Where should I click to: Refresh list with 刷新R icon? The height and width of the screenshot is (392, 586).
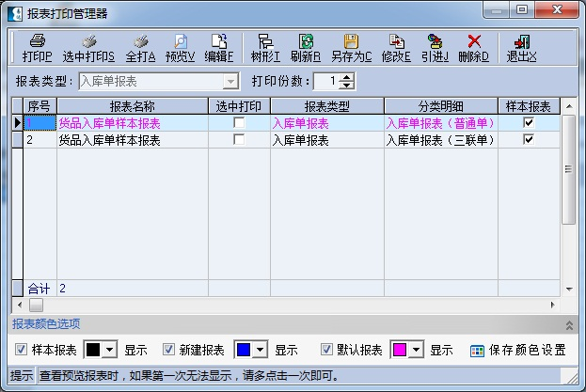pyautogui.click(x=306, y=47)
